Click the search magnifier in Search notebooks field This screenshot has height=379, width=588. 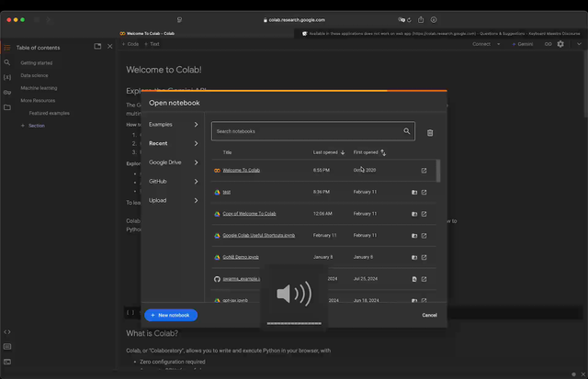(406, 131)
